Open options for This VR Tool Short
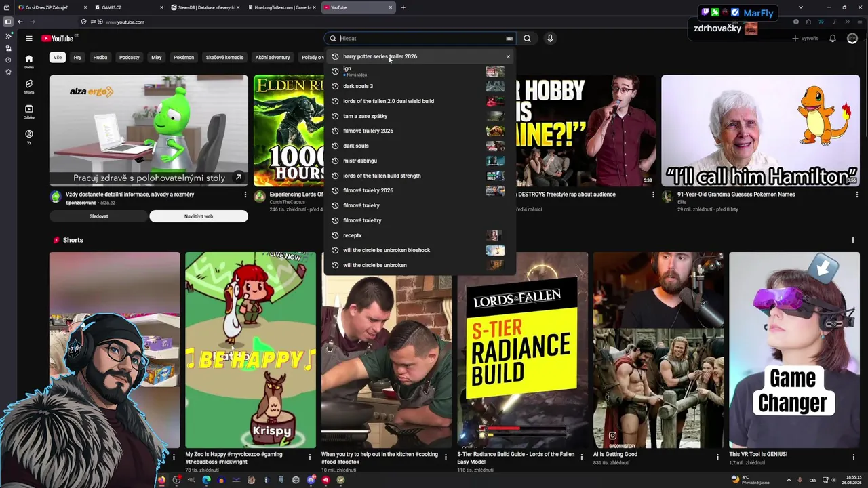 [853, 457]
